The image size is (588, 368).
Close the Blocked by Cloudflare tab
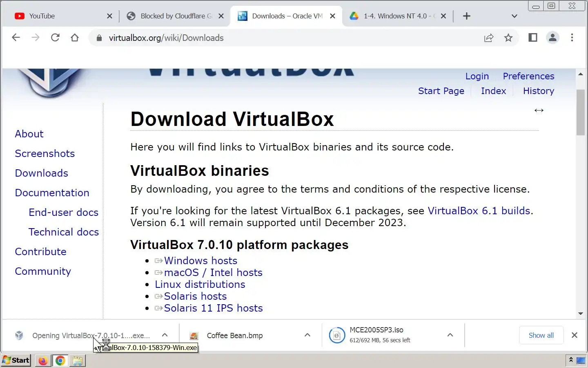pyautogui.click(x=221, y=16)
